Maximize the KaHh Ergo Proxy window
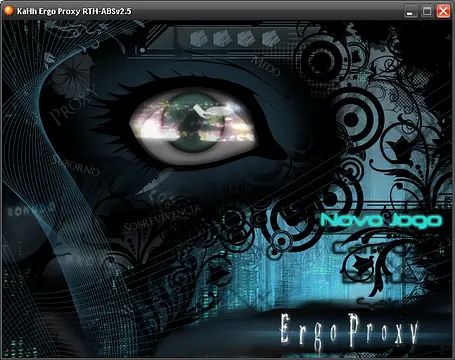455x360 pixels. [x=427, y=11]
